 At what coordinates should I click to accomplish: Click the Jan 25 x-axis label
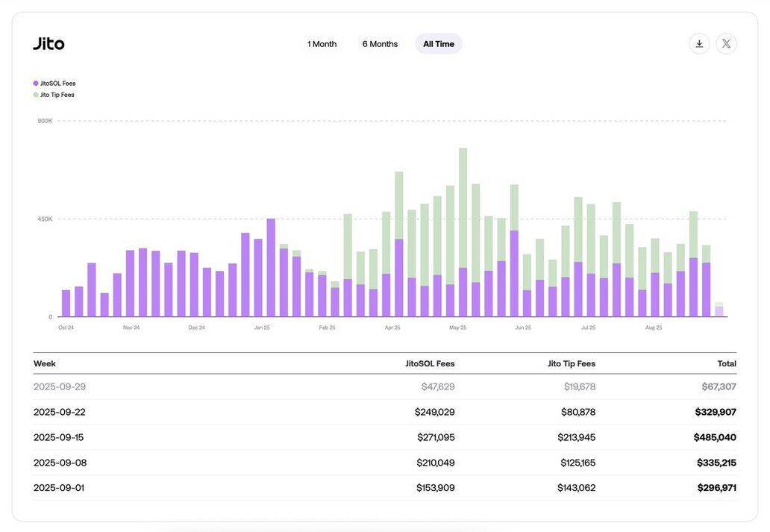tap(262, 328)
